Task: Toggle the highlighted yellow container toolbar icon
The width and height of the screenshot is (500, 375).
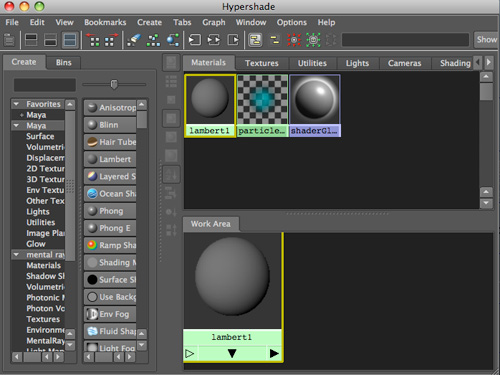Action: tap(255, 40)
